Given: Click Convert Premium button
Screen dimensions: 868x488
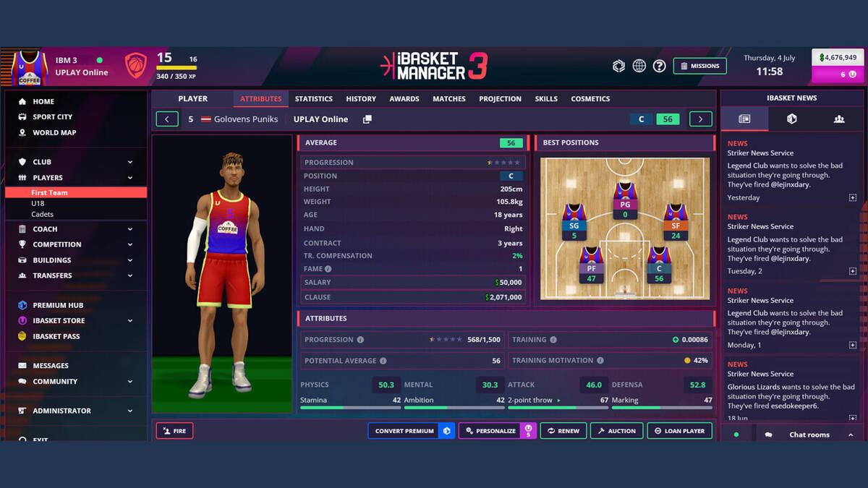Looking at the screenshot, I should (x=411, y=431).
